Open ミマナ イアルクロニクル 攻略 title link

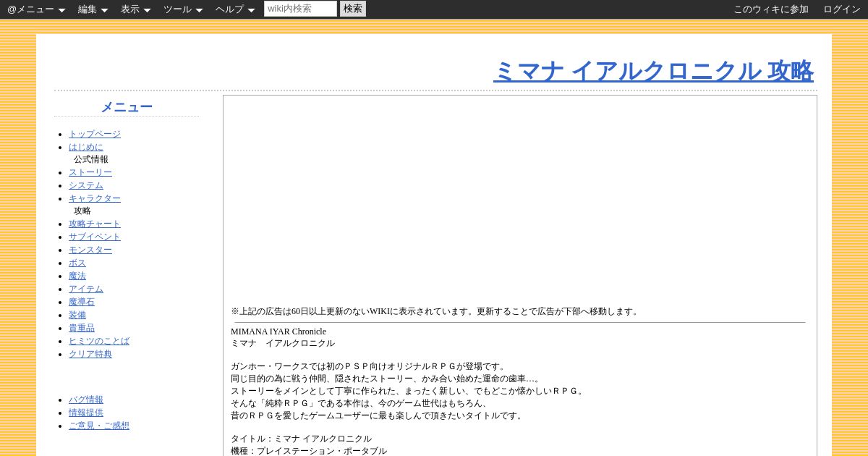click(653, 71)
